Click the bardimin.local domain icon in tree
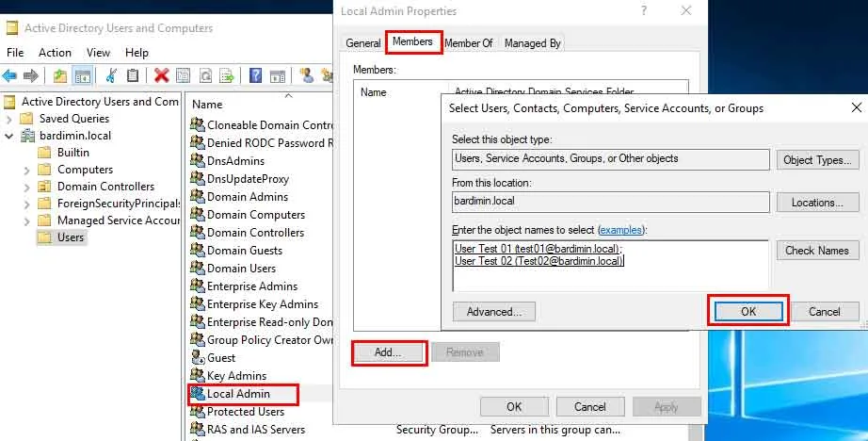The width and height of the screenshot is (868, 441). [x=27, y=136]
